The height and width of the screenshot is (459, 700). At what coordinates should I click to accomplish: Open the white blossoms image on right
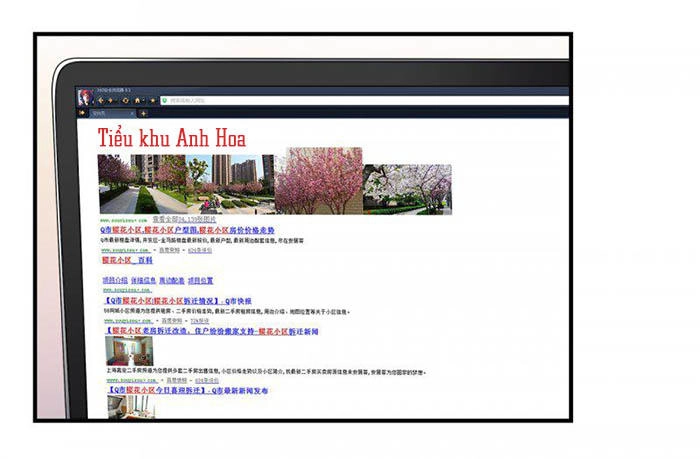(407, 189)
